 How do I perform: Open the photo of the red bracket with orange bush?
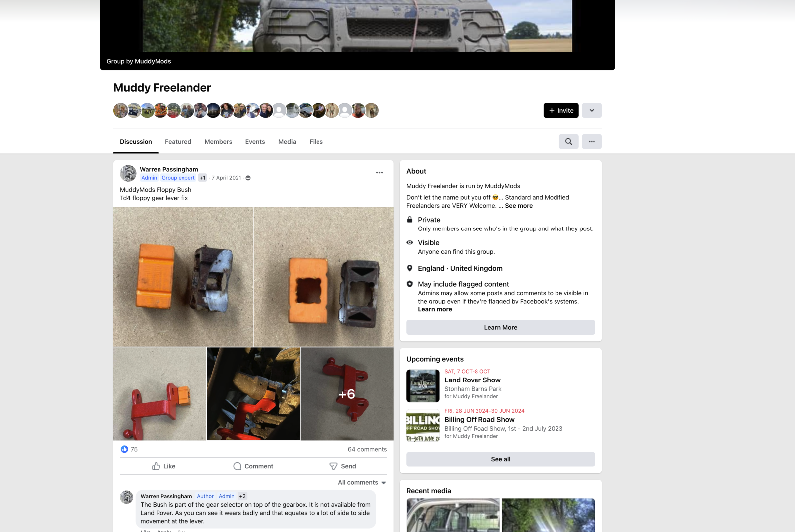pos(159,394)
